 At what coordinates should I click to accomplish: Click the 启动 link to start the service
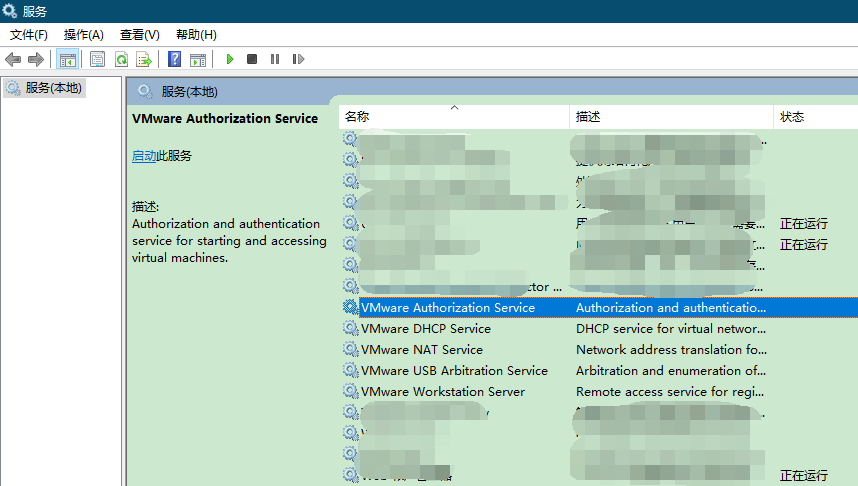point(144,156)
